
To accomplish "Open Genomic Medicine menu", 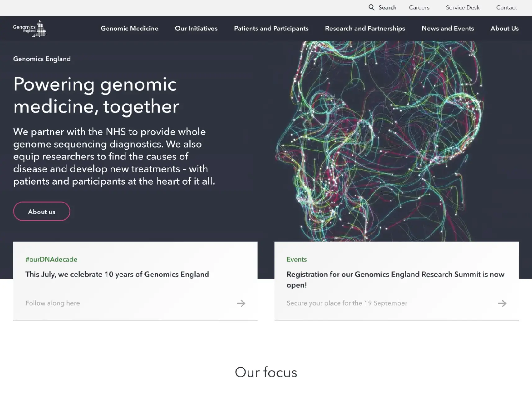I will coord(130,28).
